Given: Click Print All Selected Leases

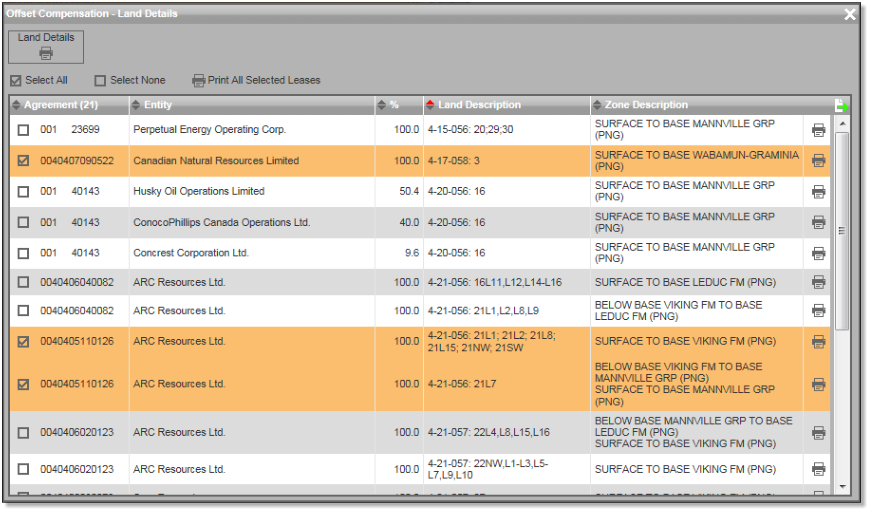Looking at the screenshot, I should pyautogui.click(x=257, y=81).
